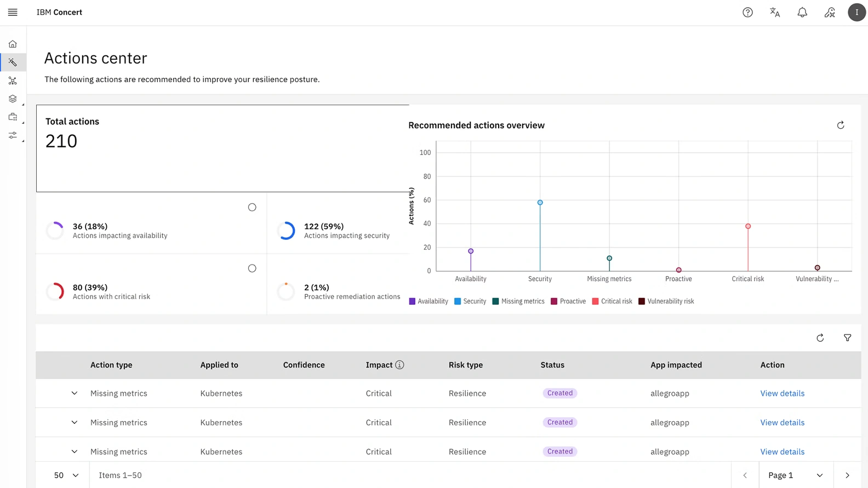The height and width of the screenshot is (488, 868).
Task: Click View details in the first row
Action: (x=782, y=393)
